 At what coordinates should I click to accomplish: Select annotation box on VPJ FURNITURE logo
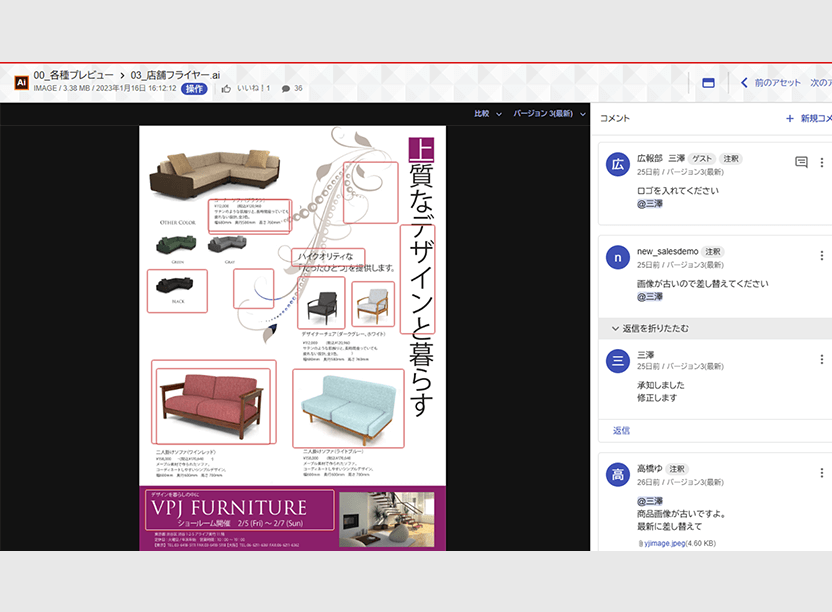(240, 510)
